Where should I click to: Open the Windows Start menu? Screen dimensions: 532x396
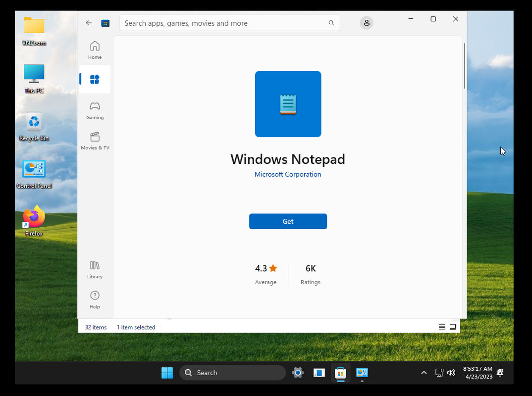point(167,373)
